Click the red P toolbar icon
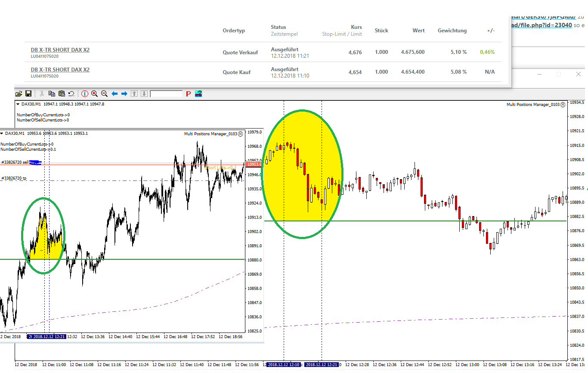 (188, 93)
